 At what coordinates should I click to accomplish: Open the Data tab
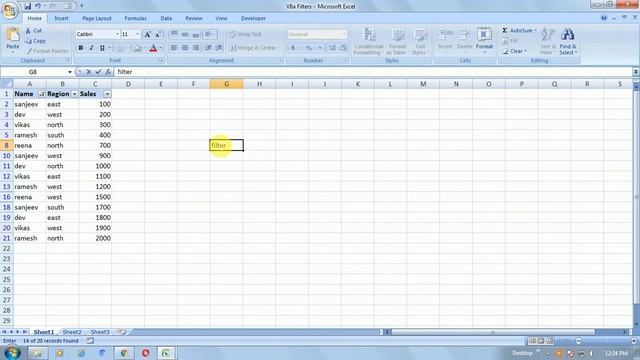[x=166, y=18]
